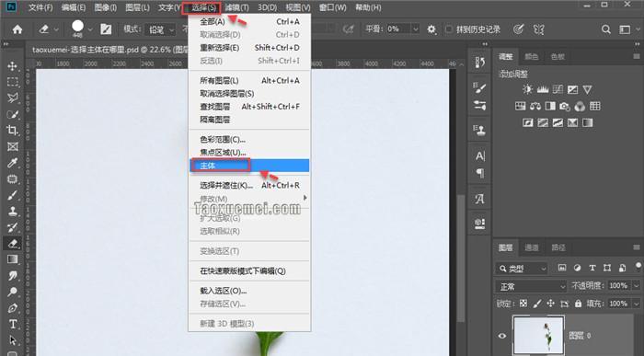Toggle lock transparent pixels
The image size is (644, 356).
point(523,304)
